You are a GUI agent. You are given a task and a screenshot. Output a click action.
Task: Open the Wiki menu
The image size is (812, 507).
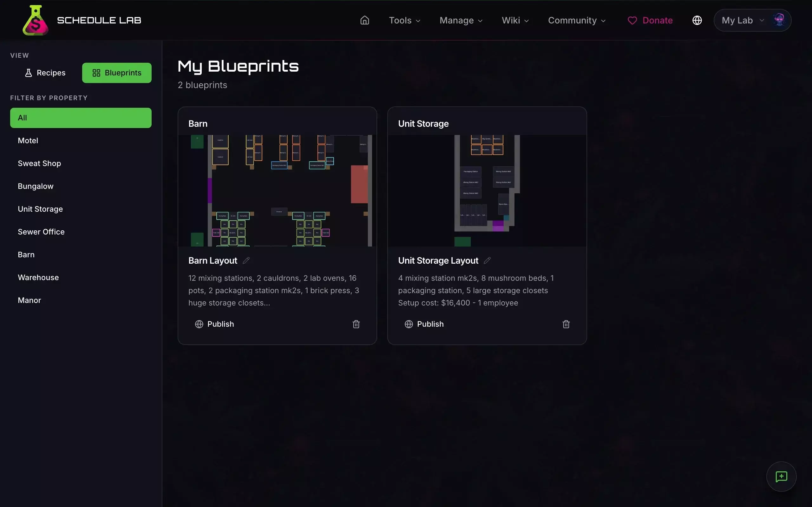515,21
